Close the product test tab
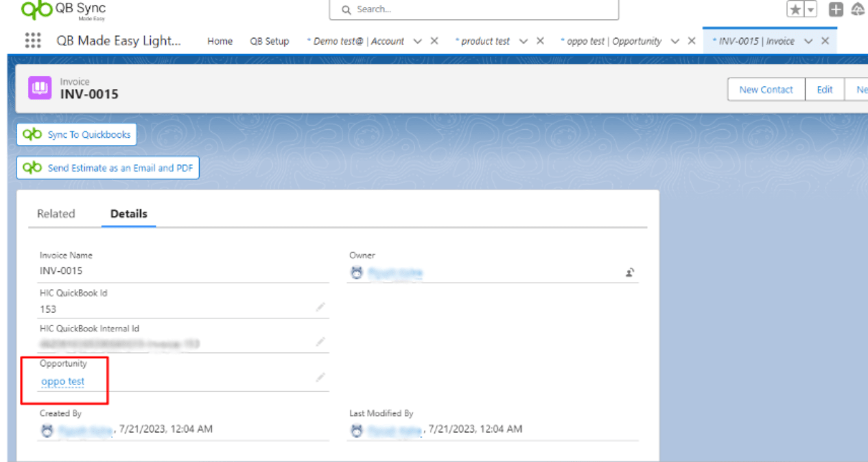 click(540, 41)
